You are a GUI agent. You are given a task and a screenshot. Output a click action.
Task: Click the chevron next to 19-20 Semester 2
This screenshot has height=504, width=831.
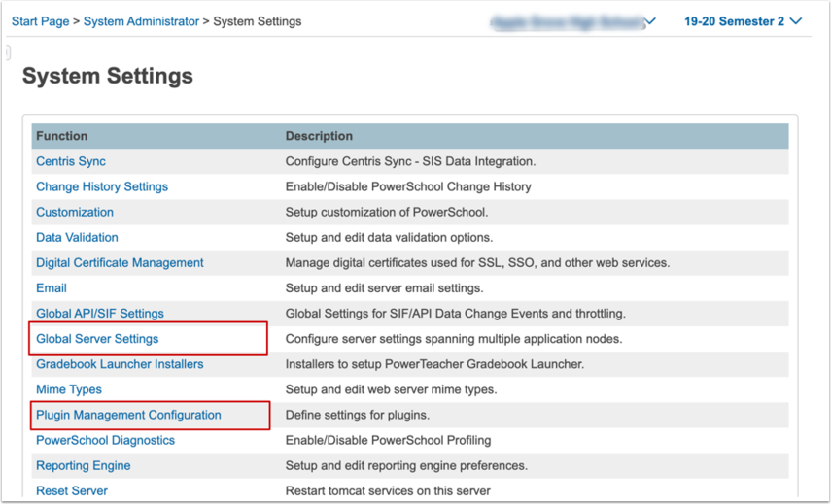tap(795, 21)
